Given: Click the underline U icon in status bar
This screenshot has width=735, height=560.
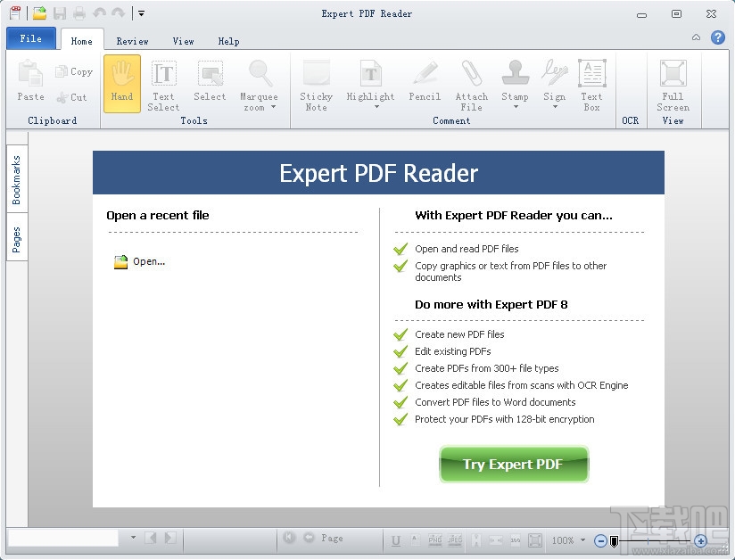Looking at the screenshot, I should 396,540.
